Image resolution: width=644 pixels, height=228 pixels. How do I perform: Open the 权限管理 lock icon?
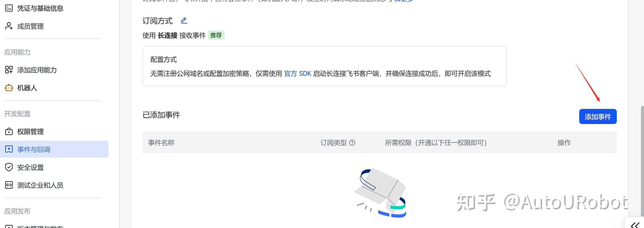[9, 132]
